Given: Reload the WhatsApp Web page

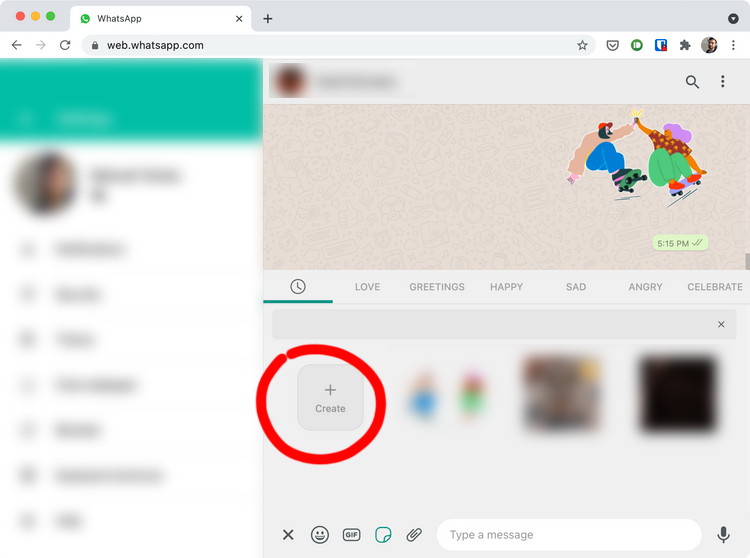Looking at the screenshot, I should click(65, 45).
